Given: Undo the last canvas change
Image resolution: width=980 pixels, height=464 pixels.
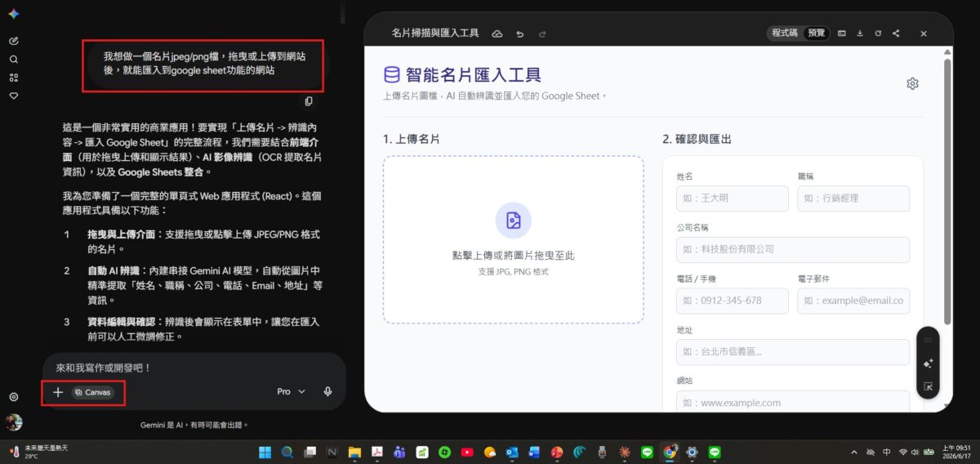Looking at the screenshot, I should 519,33.
